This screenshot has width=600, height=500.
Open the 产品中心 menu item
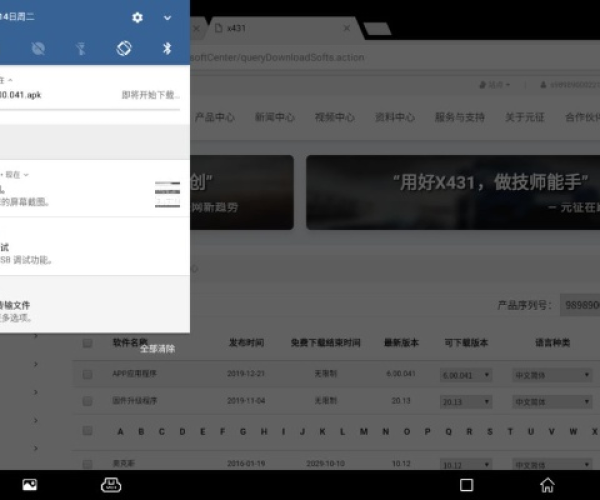(x=214, y=117)
